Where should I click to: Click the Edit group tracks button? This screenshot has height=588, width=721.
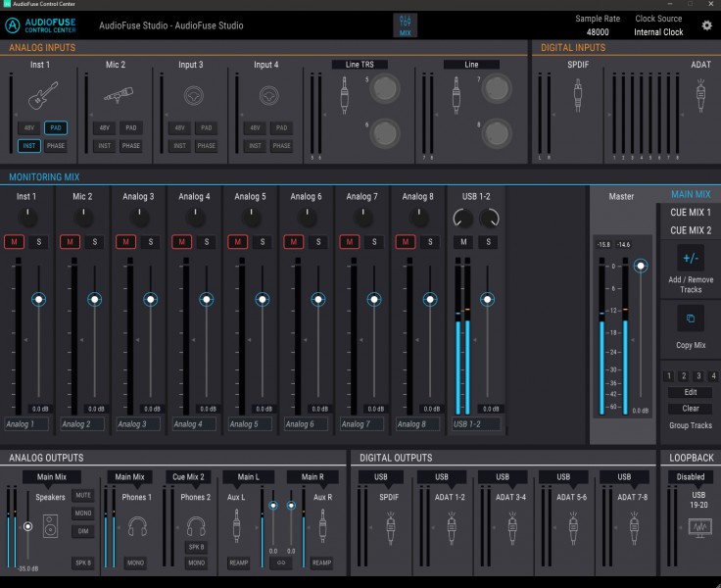coord(691,392)
